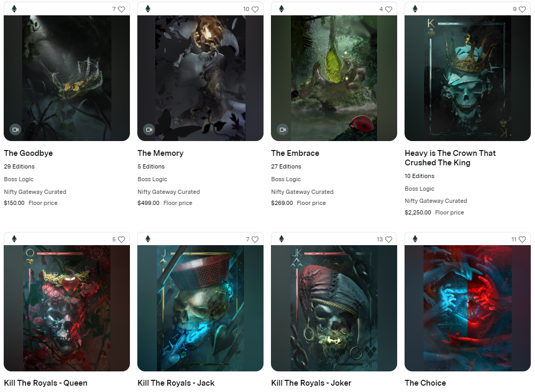This screenshot has height=392, width=535.
Task: Open The Memory title link
Action: tap(161, 153)
